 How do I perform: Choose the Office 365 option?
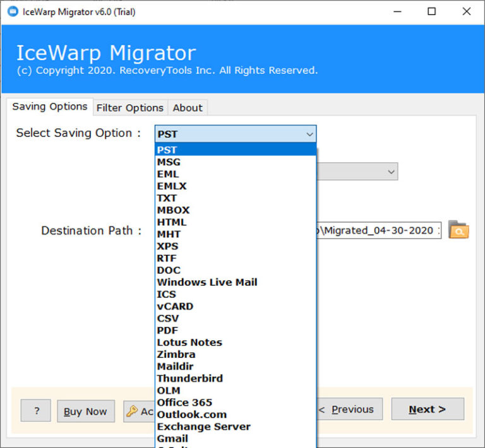(236, 403)
